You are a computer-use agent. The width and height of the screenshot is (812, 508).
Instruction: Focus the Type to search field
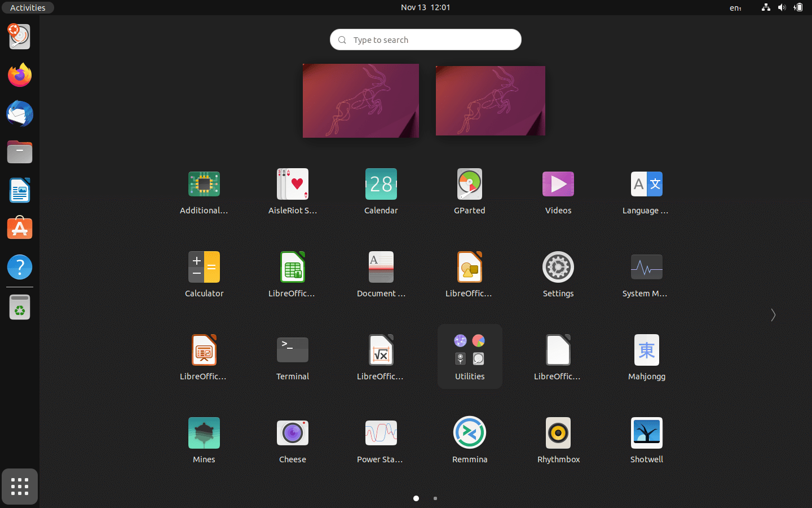426,40
